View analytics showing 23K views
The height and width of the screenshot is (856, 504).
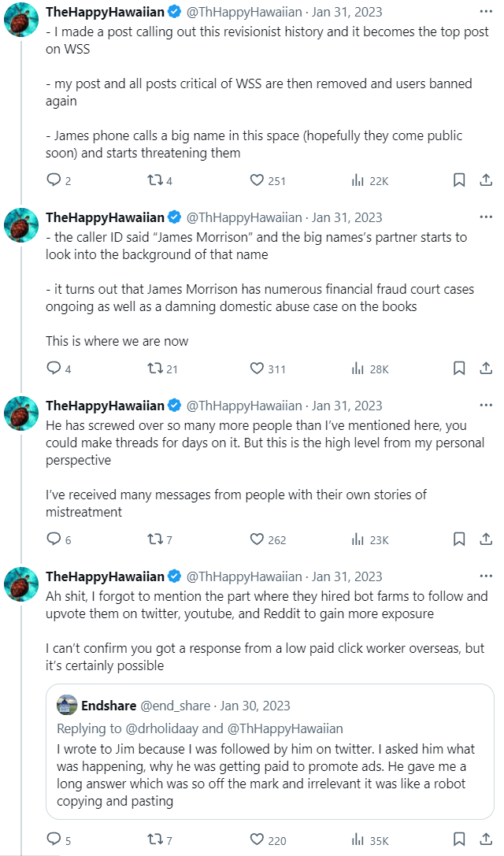tap(370, 539)
